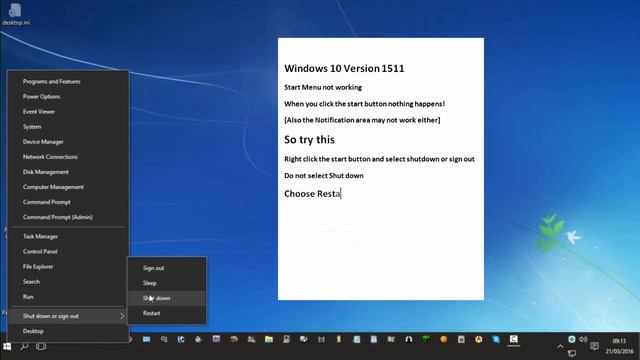Viewport: 640px width, 360px height.
Task: Click the line about the Notification area
Action: click(x=362, y=120)
